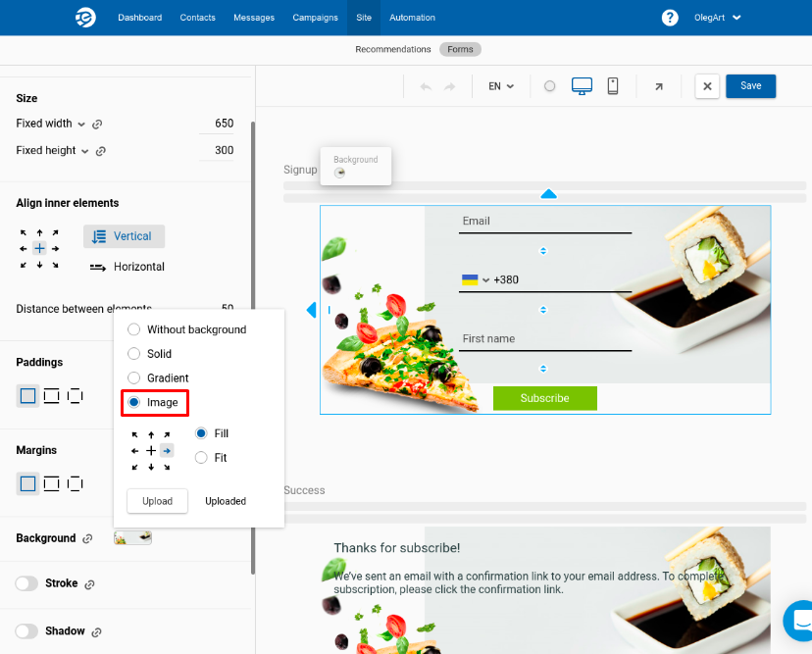Open the OlegArt account menu
This screenshot has height=654, width=812.
point(717,18)
